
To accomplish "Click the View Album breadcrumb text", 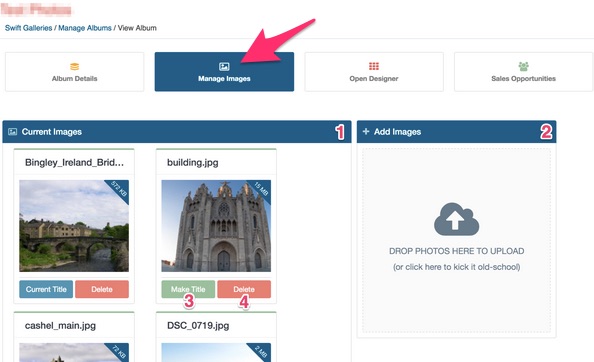I will point(137,28).
